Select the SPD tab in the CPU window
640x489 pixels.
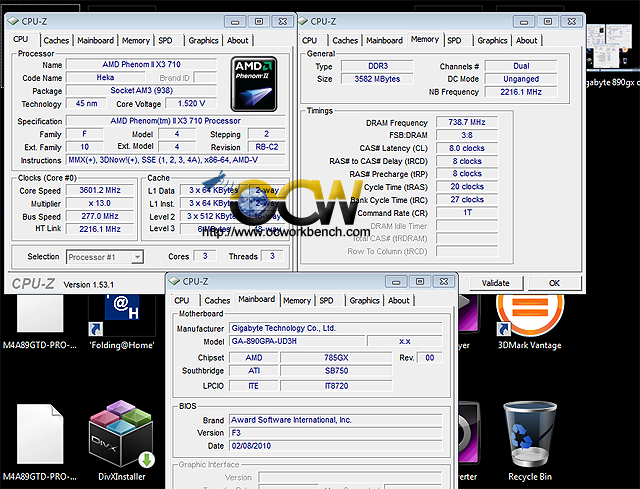tap(165, 40)
